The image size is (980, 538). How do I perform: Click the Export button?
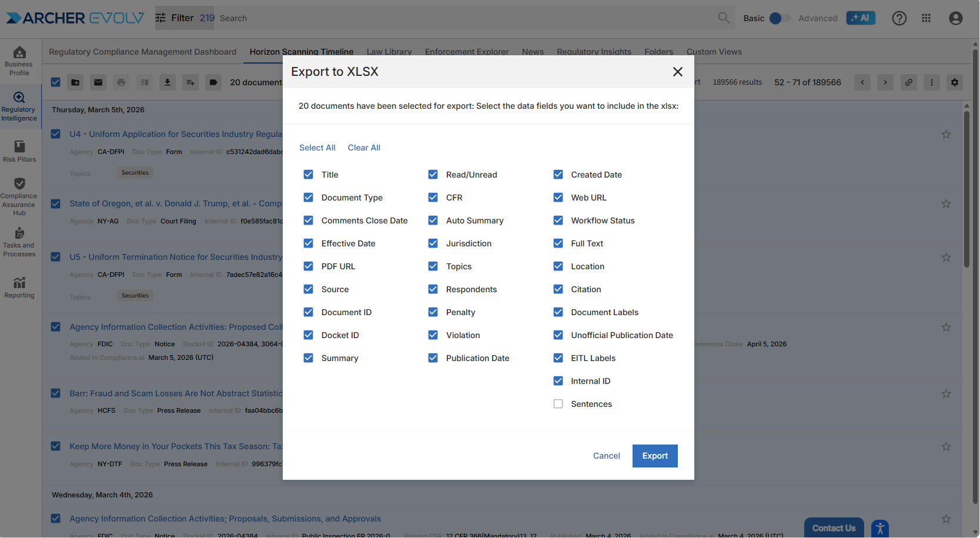(x=654, y=456)
